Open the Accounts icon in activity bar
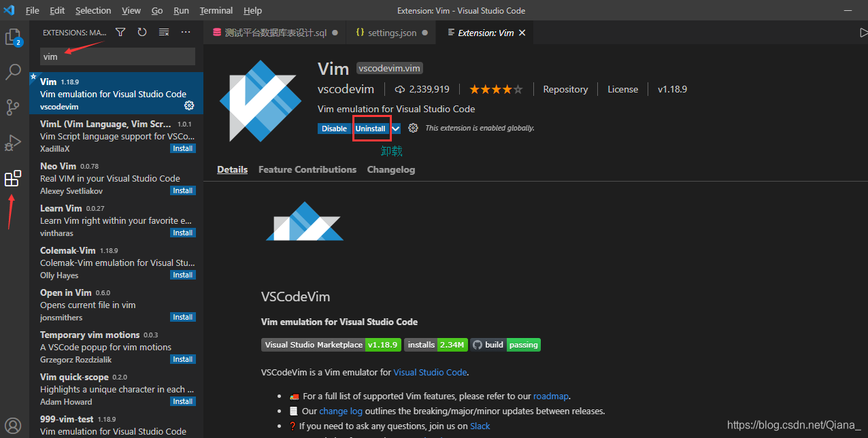Screen dimensions: 868x438 coord(14,426)
